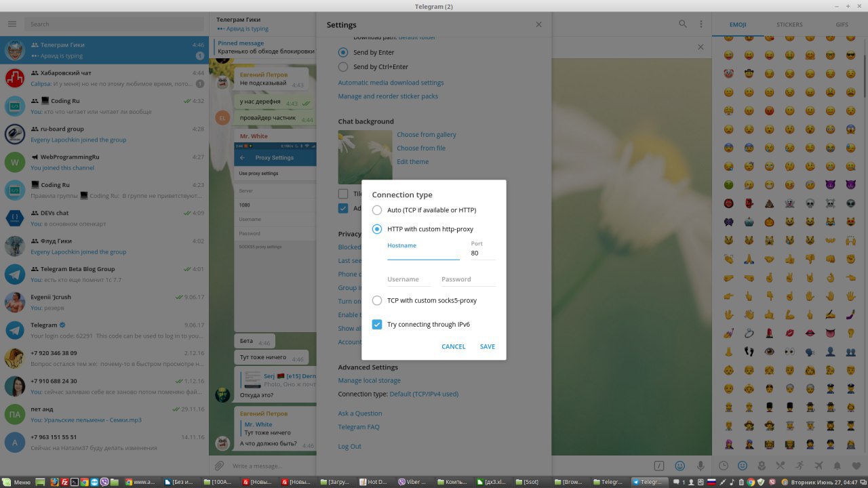Focus the proxy Username field
This screenshot has width=868, height=488.
(409, 279)
